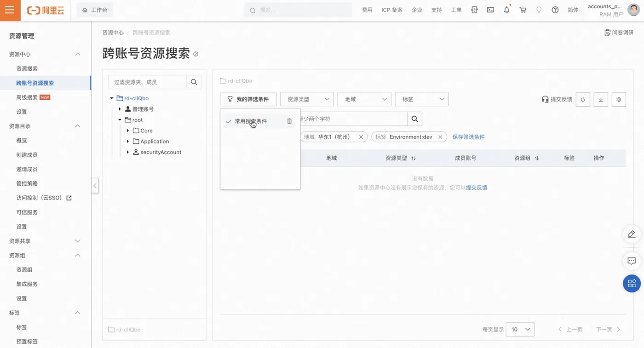Remove the Environment:dev tag filter chip
This screenshot has height=348, width=644.
coord(440,137)
